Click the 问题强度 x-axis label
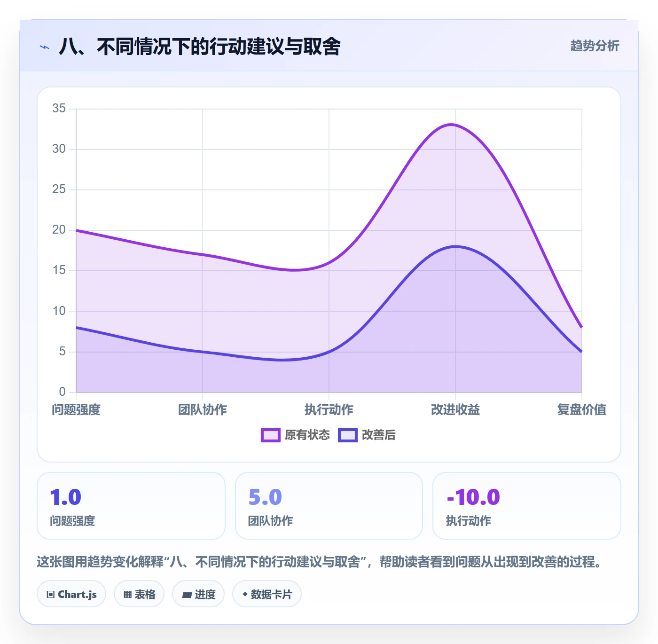This screenshot has width=658, height=644. click(76, 410)
